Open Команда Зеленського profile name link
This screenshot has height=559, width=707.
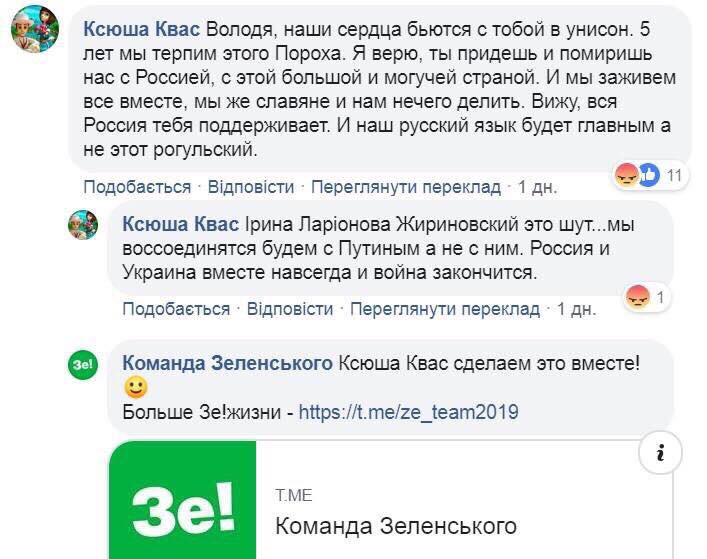[x=227, y=363]
